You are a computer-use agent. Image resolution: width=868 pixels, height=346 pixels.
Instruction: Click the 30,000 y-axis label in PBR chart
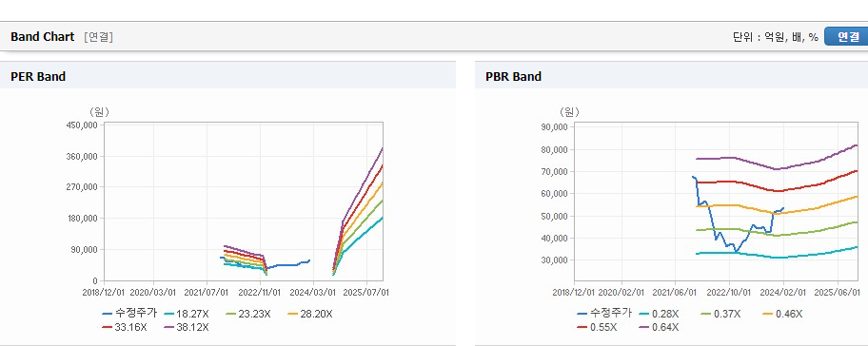coord(555,260)
